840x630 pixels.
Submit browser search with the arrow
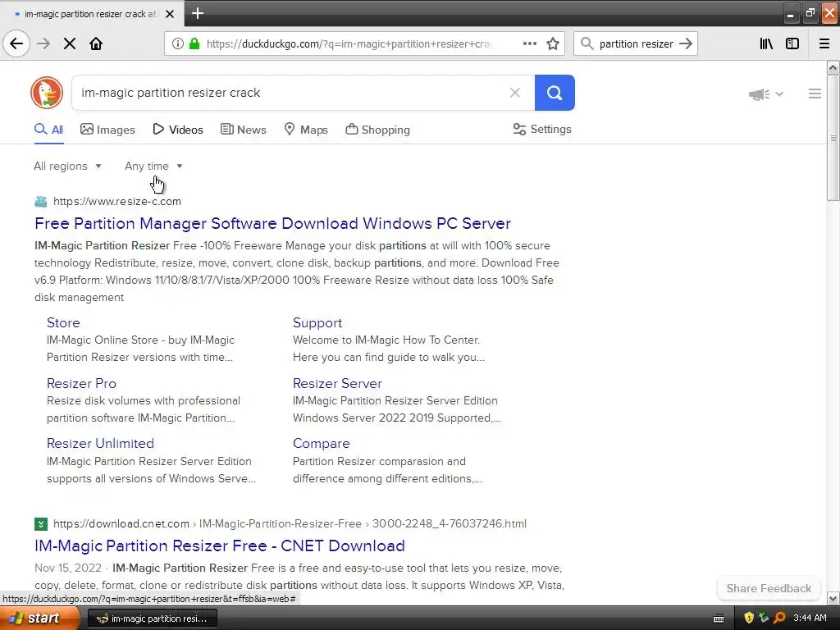coord(686,43)
